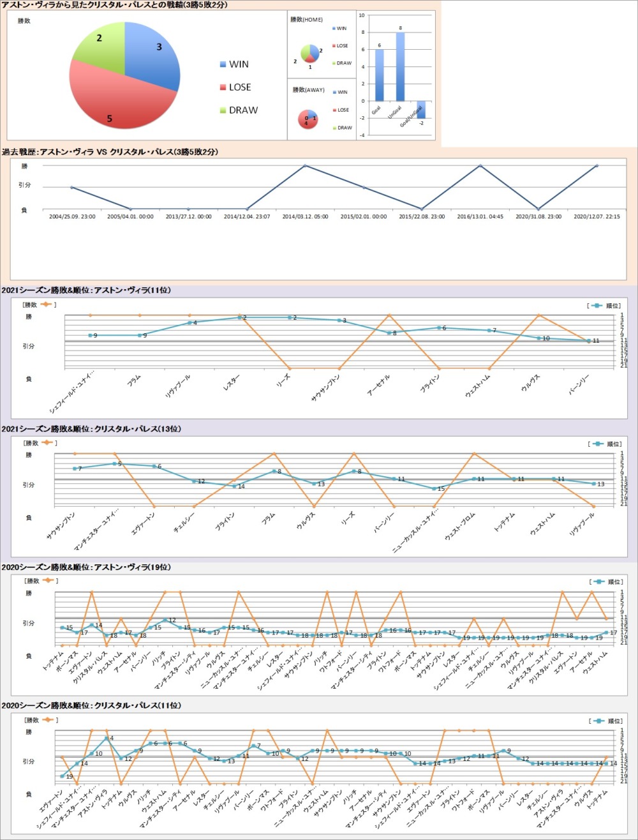Click the rank 5 marker in 2021 Crystal Palace chart
Viewport: 638px width, 840px height.
[x=115, y=463]
